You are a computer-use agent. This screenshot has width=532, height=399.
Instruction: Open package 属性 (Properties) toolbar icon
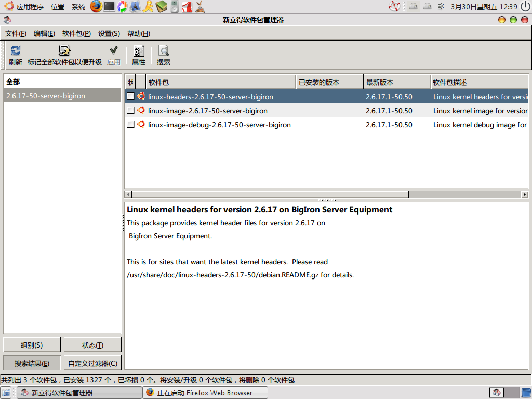click(138, 51)
